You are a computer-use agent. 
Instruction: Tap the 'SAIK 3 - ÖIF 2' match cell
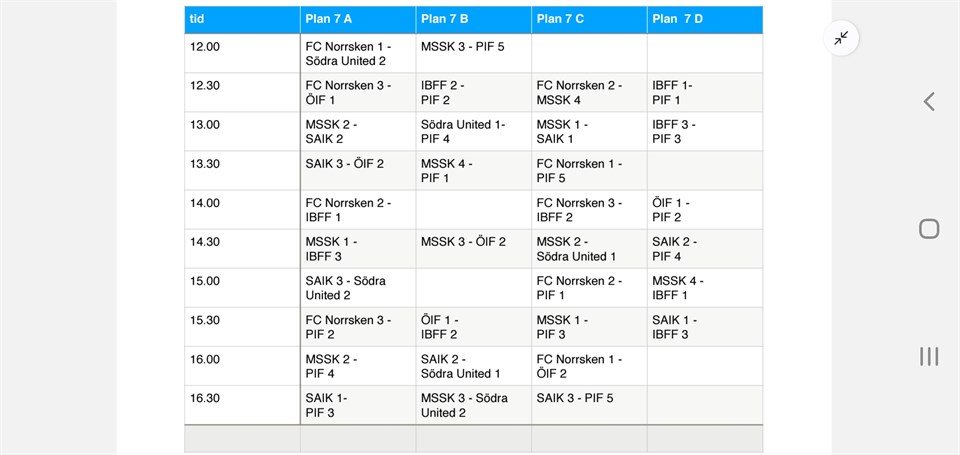357,170
